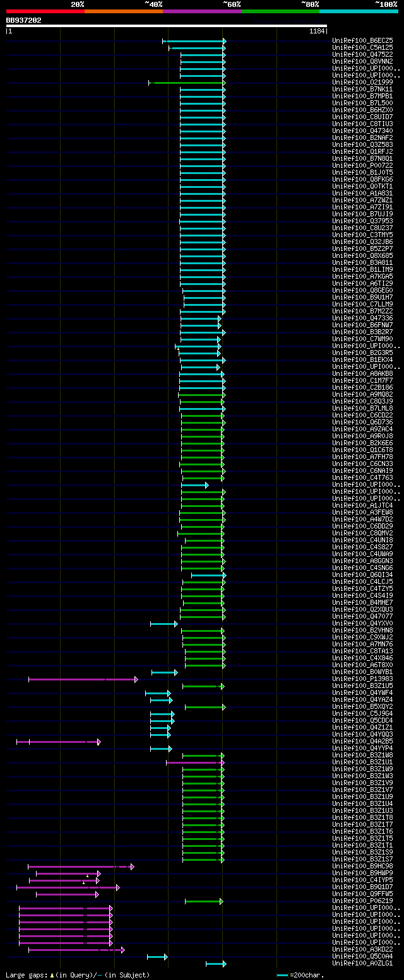This screenshot has height=980, width=404.
Task: Select the UniRef100_B1EKX4 label
Action: pyautogui.click(x=362, y=359)
